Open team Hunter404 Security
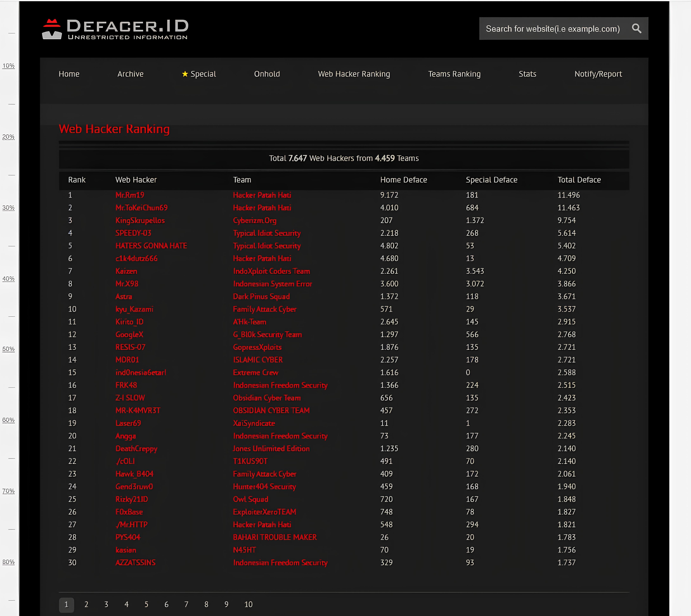Viewport: 691px width, 616px height. pyautogui.click(x=264, y=487)
